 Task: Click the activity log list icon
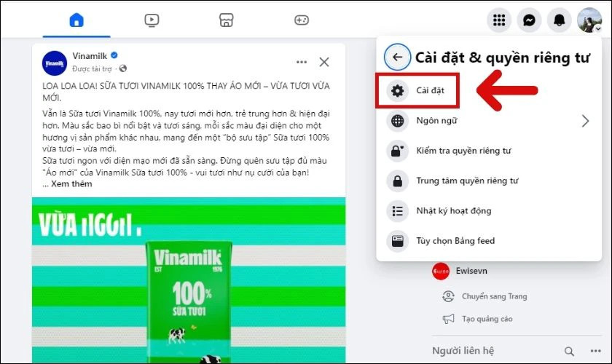point(397,211)
